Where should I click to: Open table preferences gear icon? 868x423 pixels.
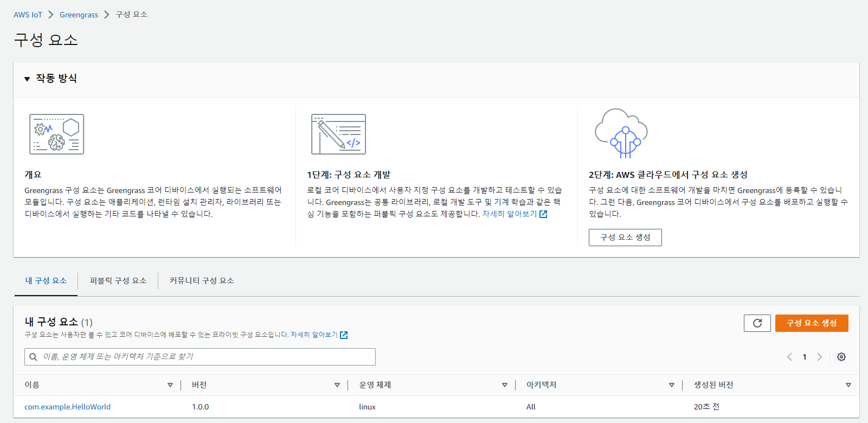841,357
